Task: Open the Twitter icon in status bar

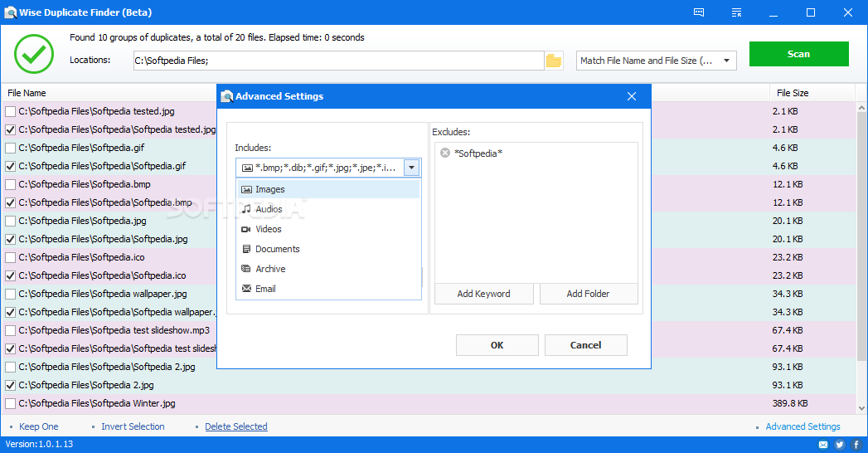Action: [840, 444]
